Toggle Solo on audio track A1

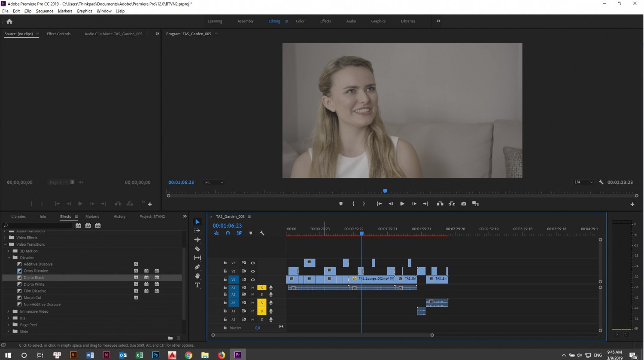[262, 288]
